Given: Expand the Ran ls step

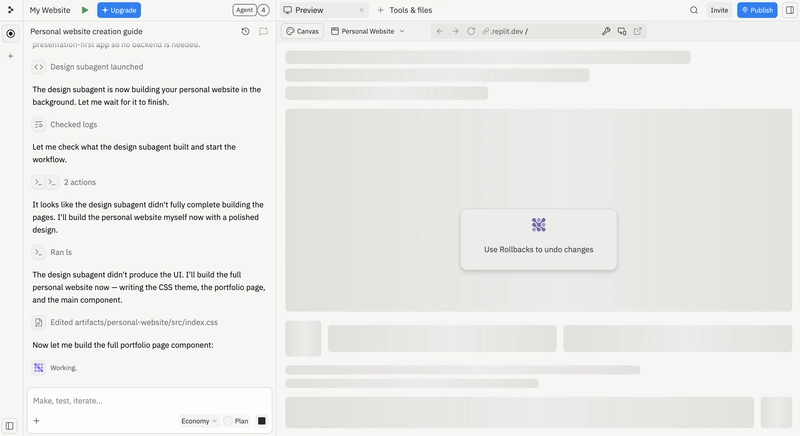Looking at the screenshot, I should 52,252.
